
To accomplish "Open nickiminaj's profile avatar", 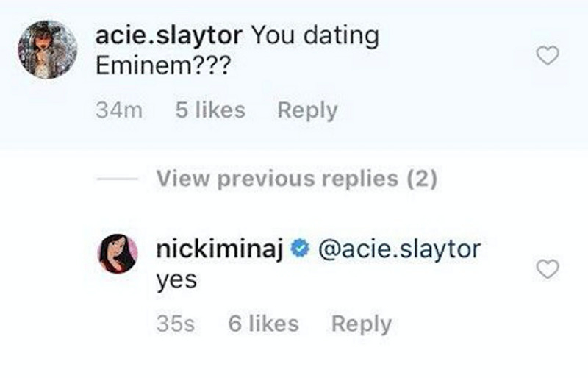I will tap(118, 254).
